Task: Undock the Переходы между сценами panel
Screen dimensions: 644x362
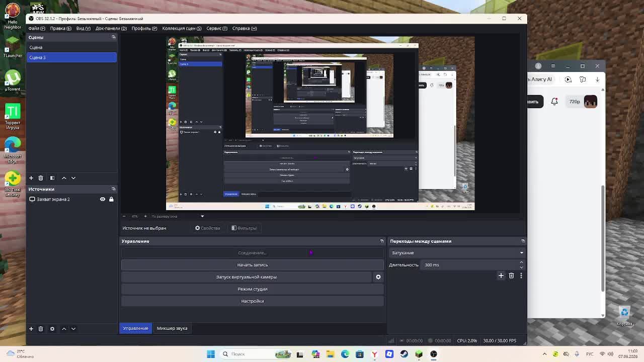Action: tap(523, 241)
